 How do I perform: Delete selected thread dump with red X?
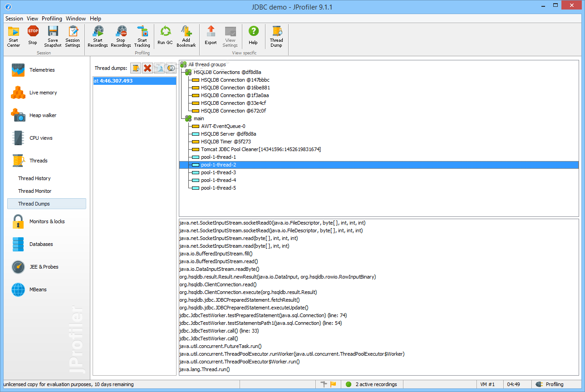click(147, 68)
